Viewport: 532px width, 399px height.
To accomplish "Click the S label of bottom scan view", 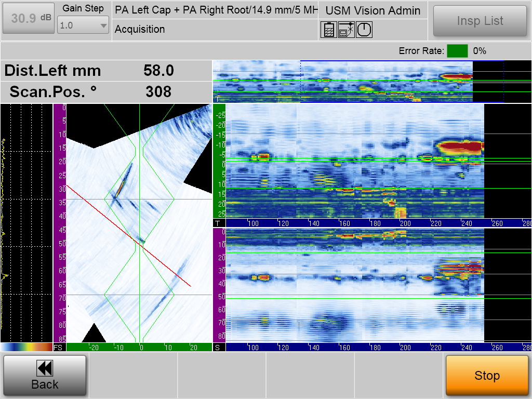I will 217,347.
